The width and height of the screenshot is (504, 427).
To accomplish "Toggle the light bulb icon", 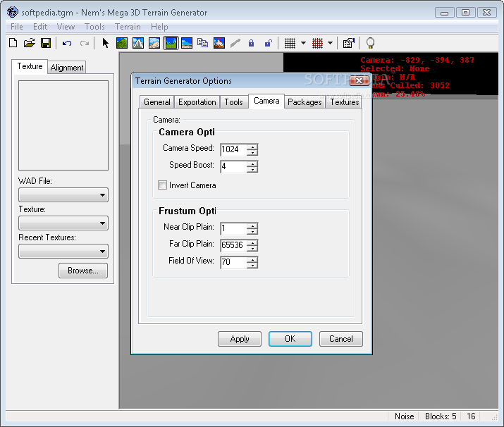I will (x=370, y=43).
